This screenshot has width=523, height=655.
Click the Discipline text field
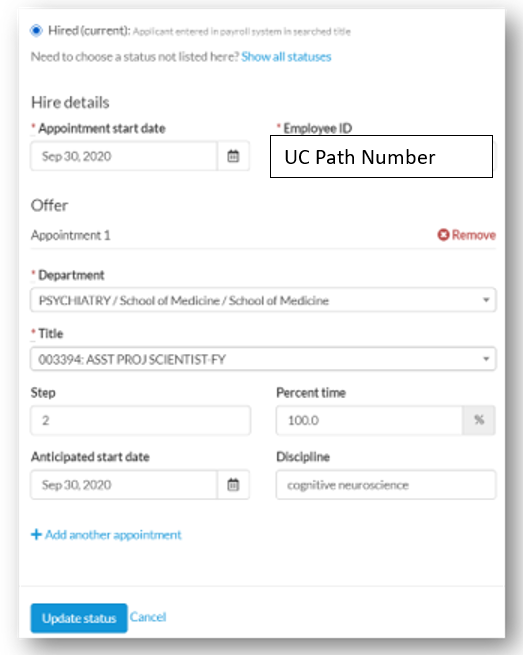tap(386, 485)
